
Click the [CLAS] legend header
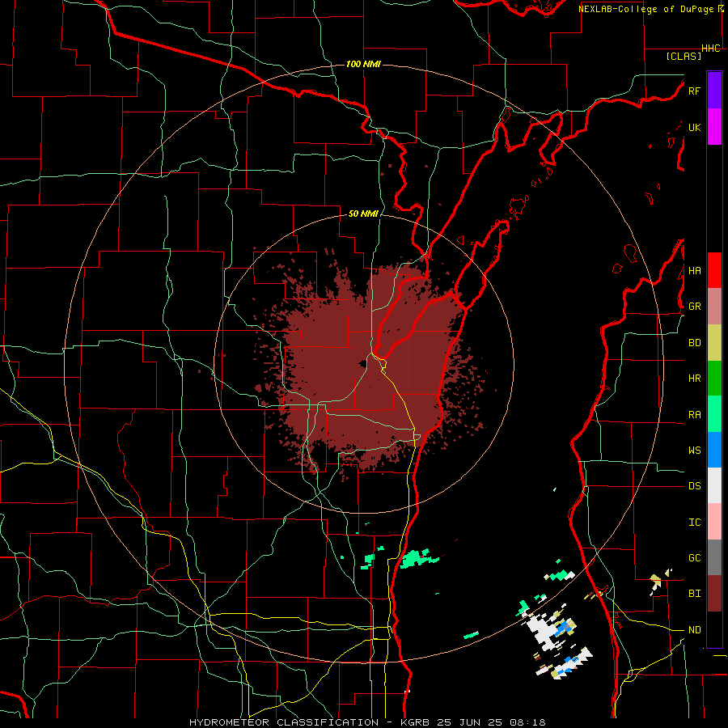[684, 56]
